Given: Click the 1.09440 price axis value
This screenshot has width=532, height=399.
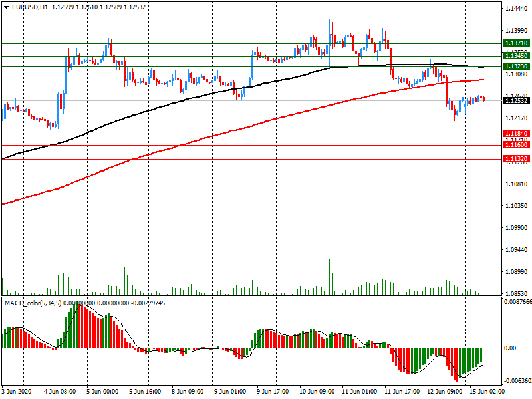Looking at the screenshot, I should 517,250.
